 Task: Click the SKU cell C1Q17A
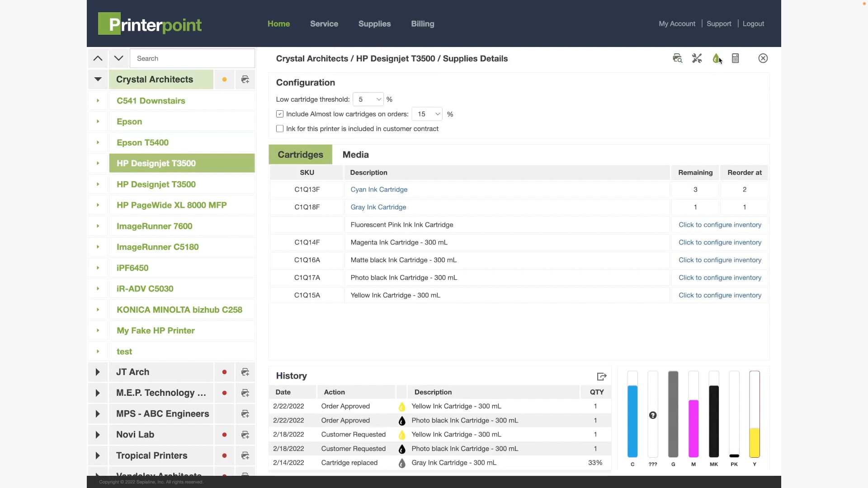click(307, 278)
